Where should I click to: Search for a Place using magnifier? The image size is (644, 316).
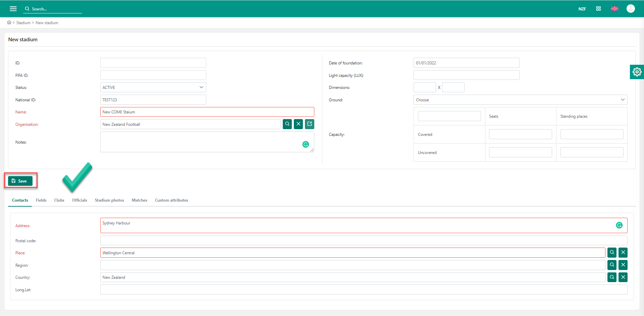[x=612, y=253]
